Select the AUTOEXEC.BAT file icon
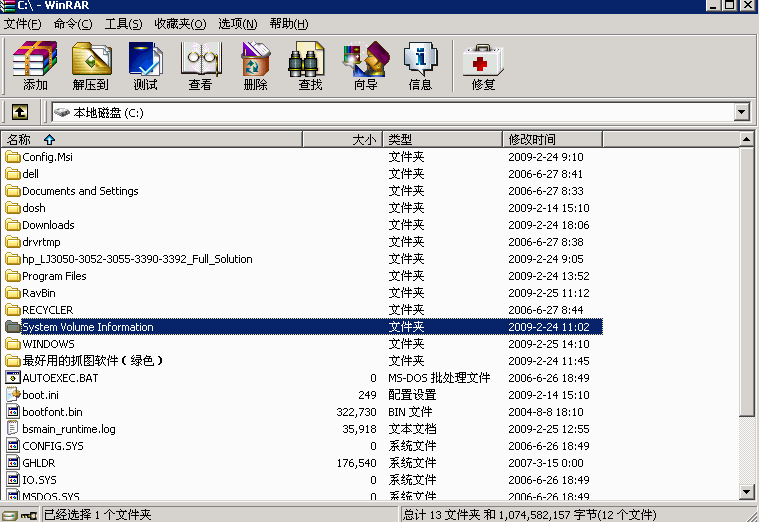The width and height of the screenshot is (759, 522). 13,378
